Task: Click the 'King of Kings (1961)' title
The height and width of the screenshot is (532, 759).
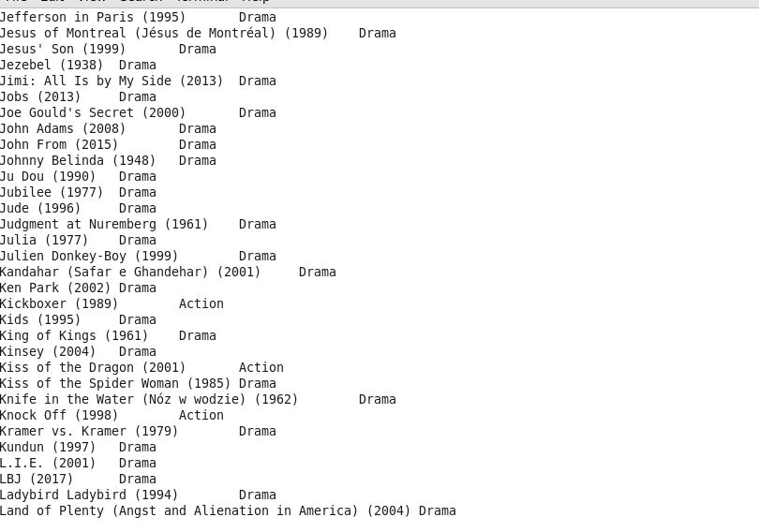Action: (74, 336)
